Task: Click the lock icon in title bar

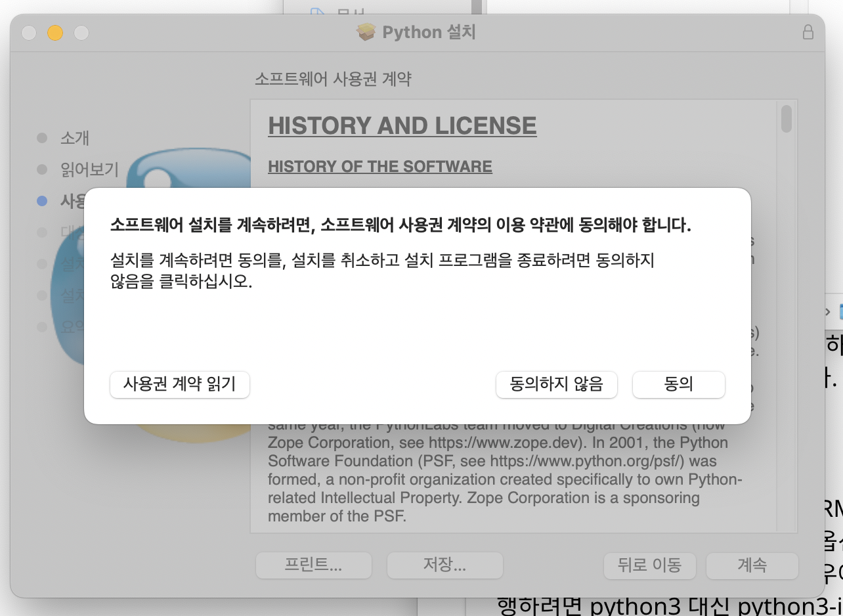Action: point(808,32)
